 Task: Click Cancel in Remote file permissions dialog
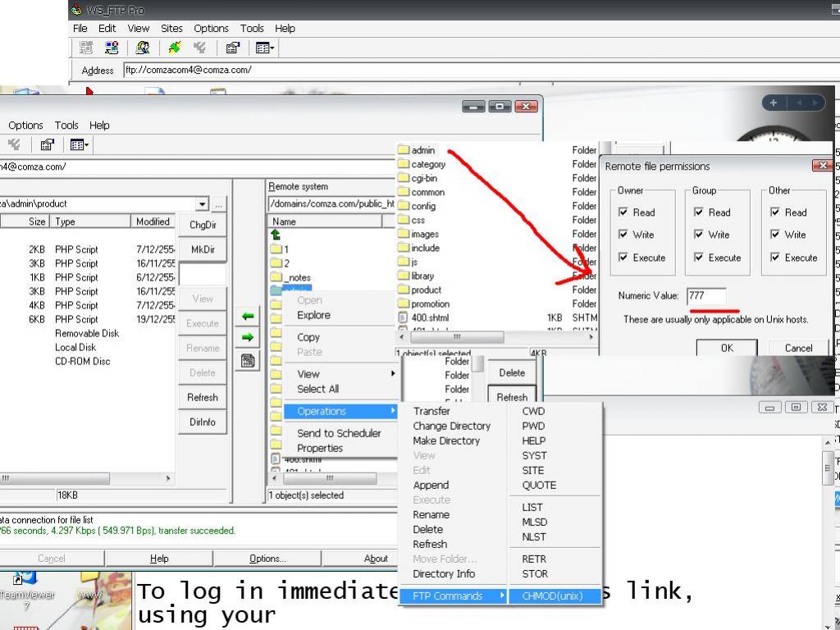point(798,348)
